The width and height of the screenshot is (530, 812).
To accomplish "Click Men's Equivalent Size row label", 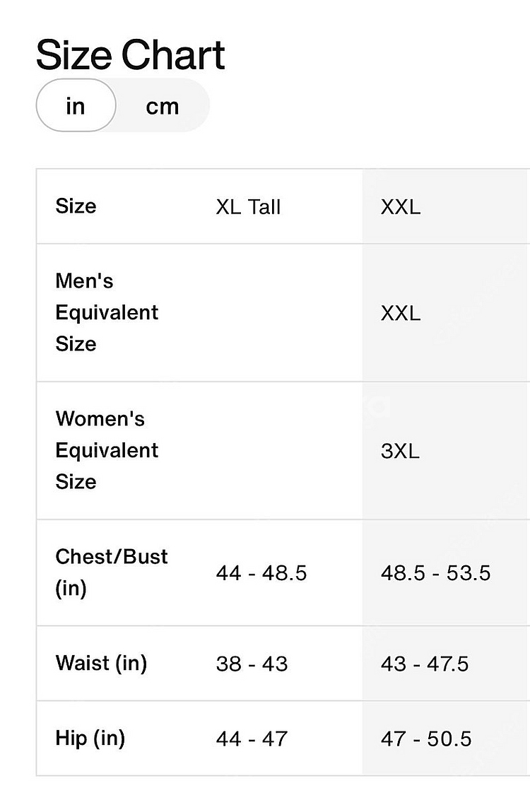I will [107, 312].
